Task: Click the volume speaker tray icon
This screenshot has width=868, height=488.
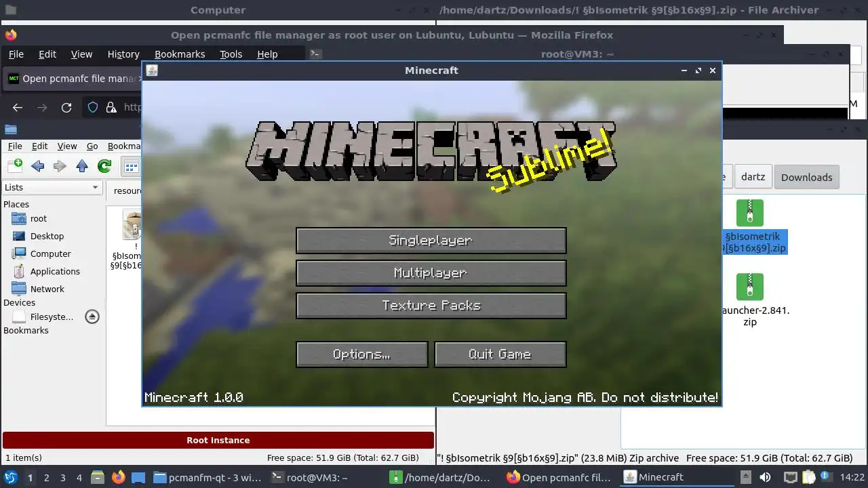Action: pyautogui.click(x=766, y=477)
